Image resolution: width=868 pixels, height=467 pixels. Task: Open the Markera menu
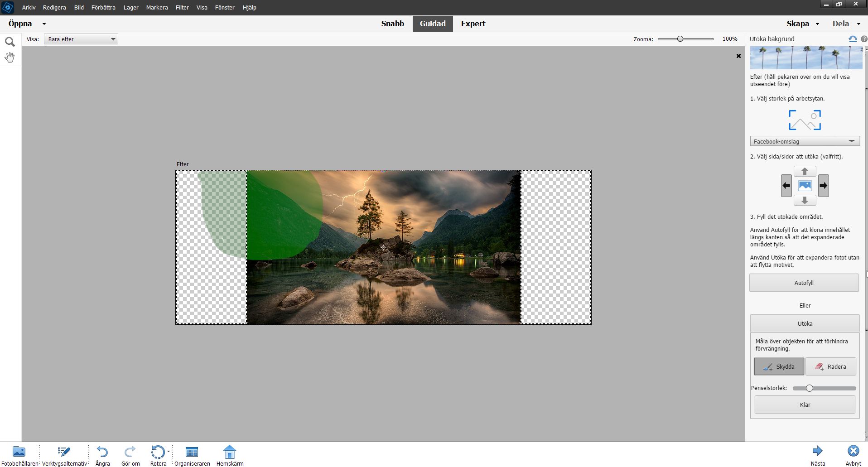157,8
